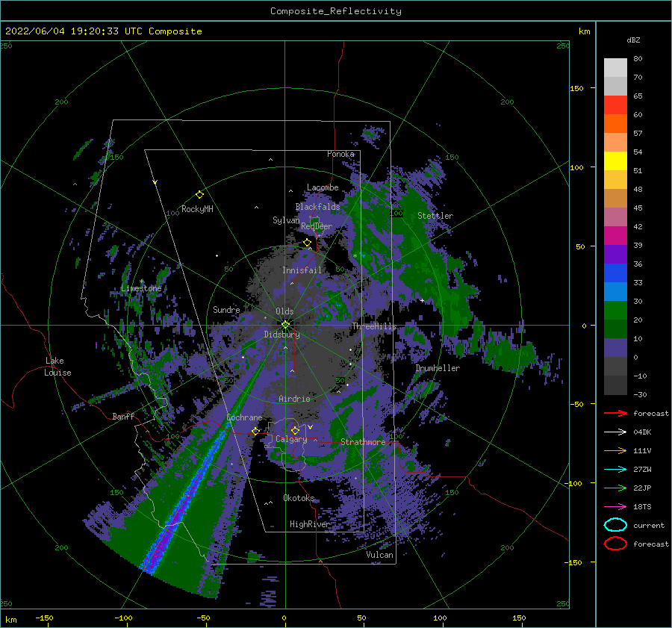Click the bright green 20-30 dBZ swatch
Screen dimensions: 672x628
pos(615,311)
